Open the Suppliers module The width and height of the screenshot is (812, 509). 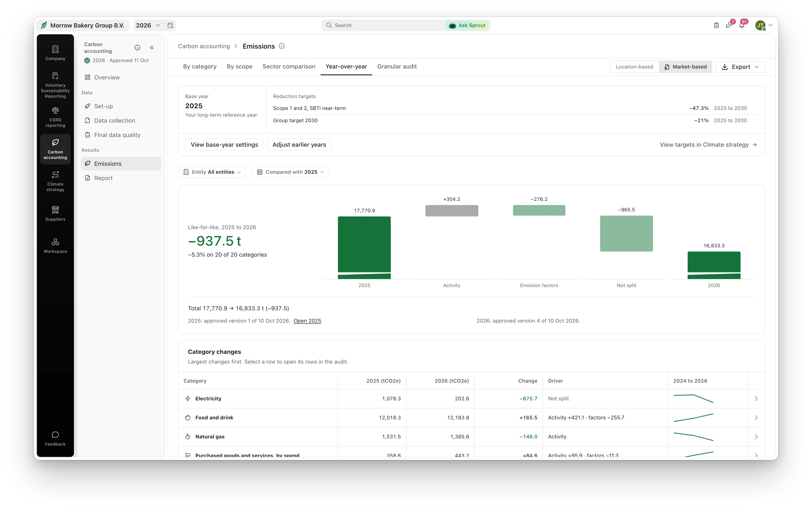point(55,213)
